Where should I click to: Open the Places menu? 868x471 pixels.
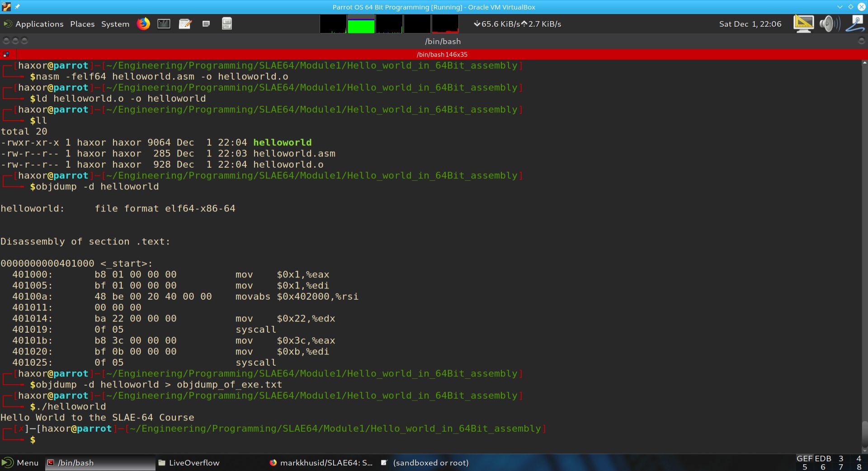(x=82, y=24)
